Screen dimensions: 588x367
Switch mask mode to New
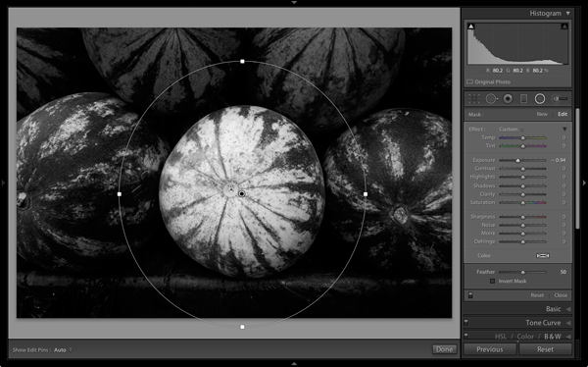point(542,114)
